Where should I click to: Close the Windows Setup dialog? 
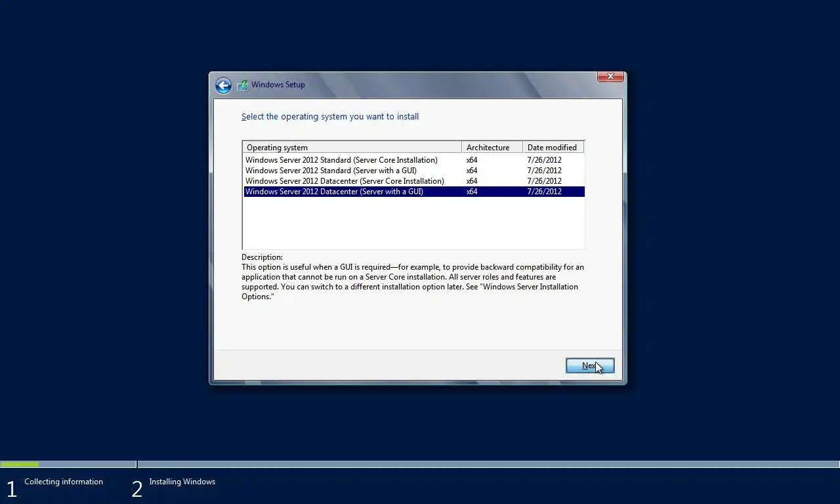coord(610,77)
